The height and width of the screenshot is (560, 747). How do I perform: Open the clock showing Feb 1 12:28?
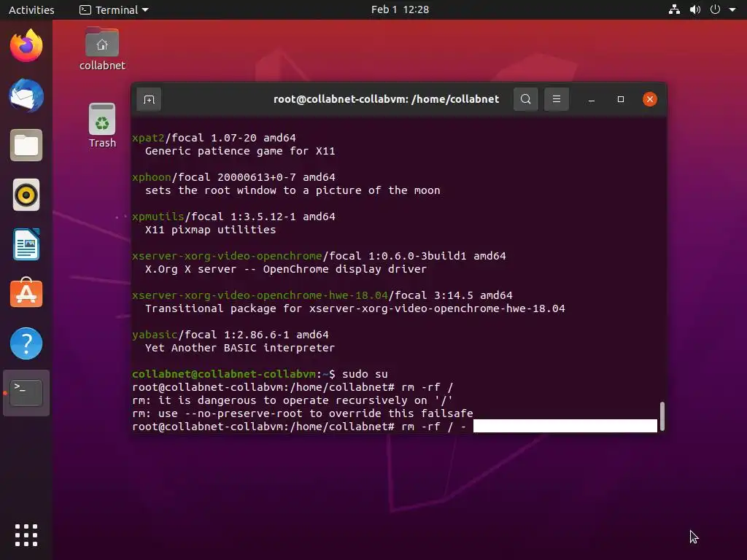(x=400, y=9)
